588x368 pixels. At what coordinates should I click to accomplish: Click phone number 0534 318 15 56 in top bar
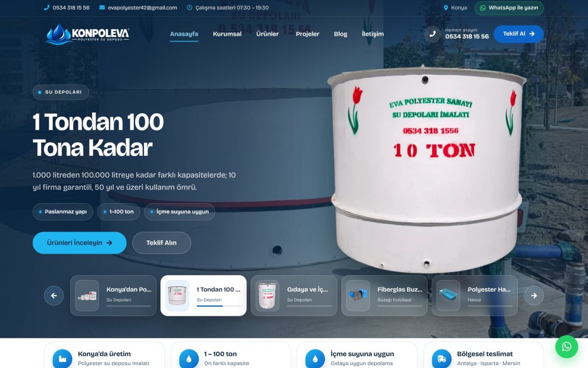coord(71,8)
